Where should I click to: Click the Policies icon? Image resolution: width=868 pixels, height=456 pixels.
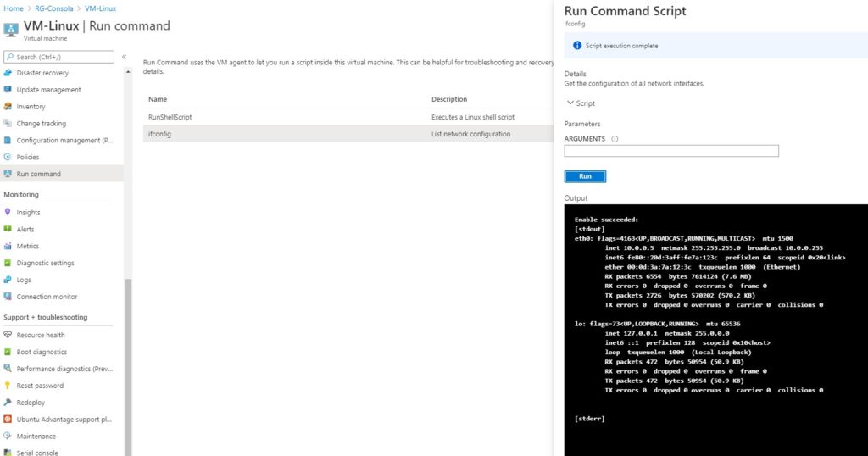click(8, 157)
